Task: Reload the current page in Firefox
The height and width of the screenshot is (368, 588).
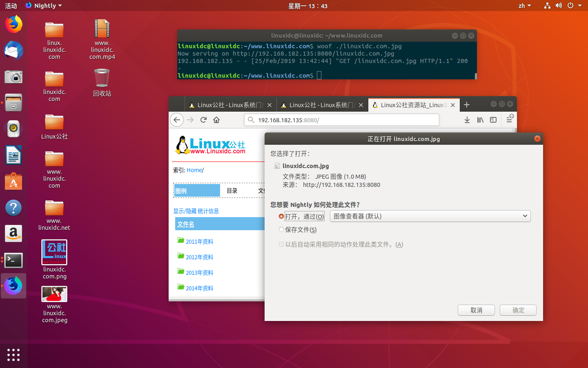Action: 203,119
